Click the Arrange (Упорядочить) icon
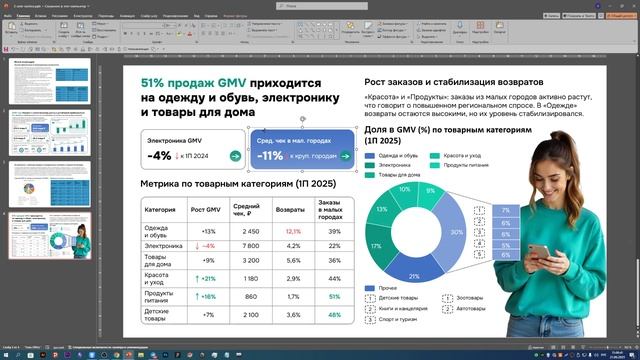Screen dimensions: 640x360 point(349,26)
